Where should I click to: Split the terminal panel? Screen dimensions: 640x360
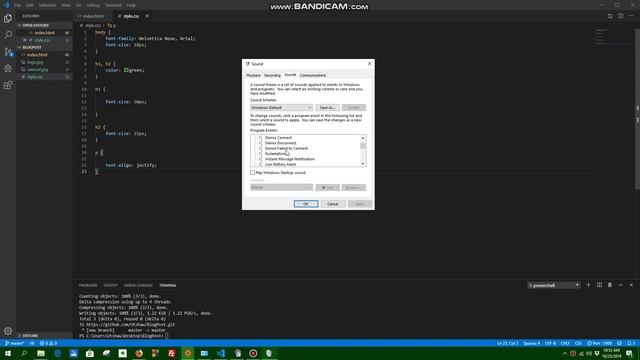click(x=599, y=285)
